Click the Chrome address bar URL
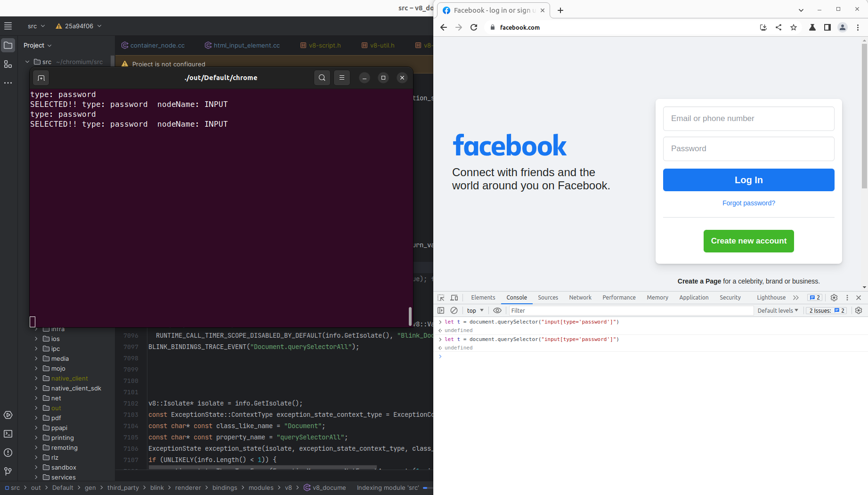The image size is (868, 495). 520,27
